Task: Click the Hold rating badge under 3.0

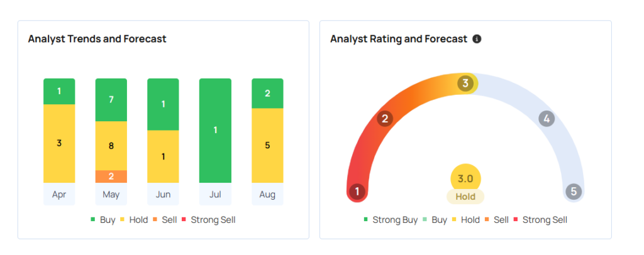Action: pyautogui.click(x=465, y=197)
